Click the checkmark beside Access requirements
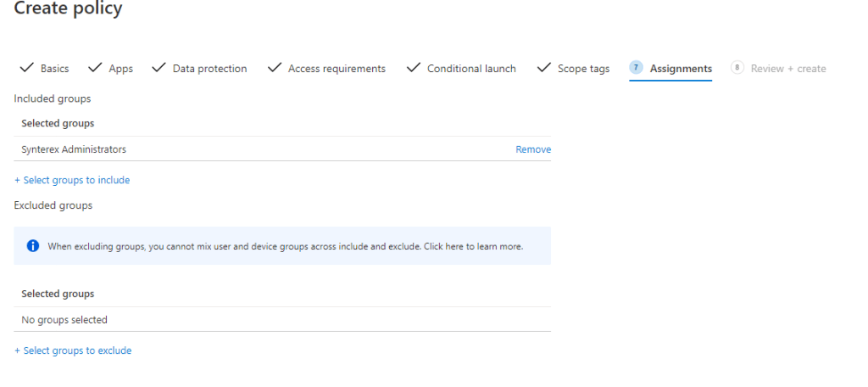The image size is (868, 387). 274,68
